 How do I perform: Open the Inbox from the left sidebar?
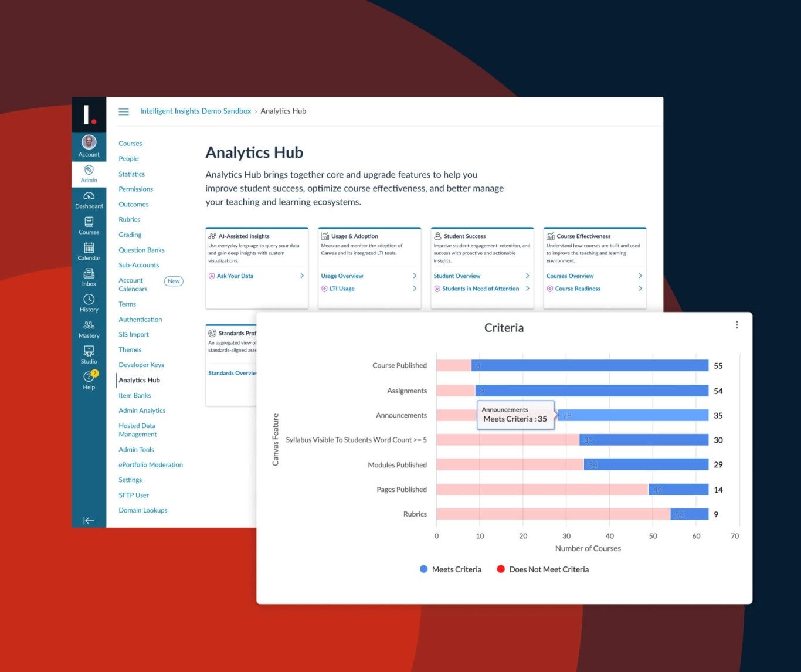point(89,277)
